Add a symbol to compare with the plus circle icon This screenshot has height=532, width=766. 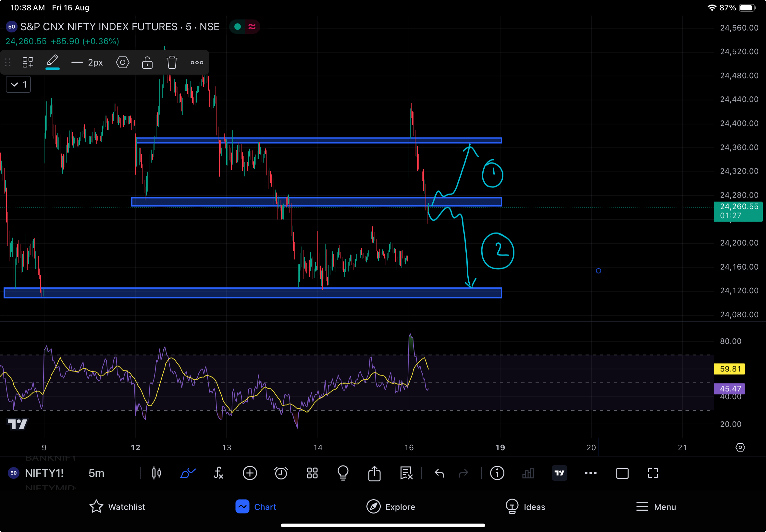250,473
